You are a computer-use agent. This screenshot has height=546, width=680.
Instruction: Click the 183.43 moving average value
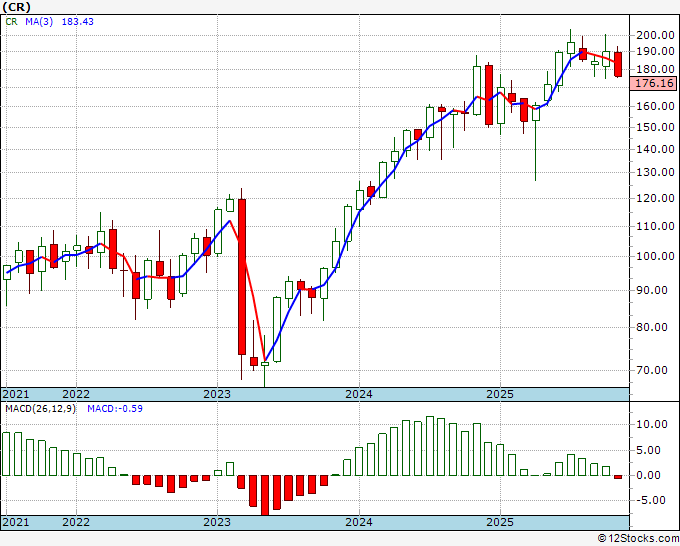pos(78,22)
